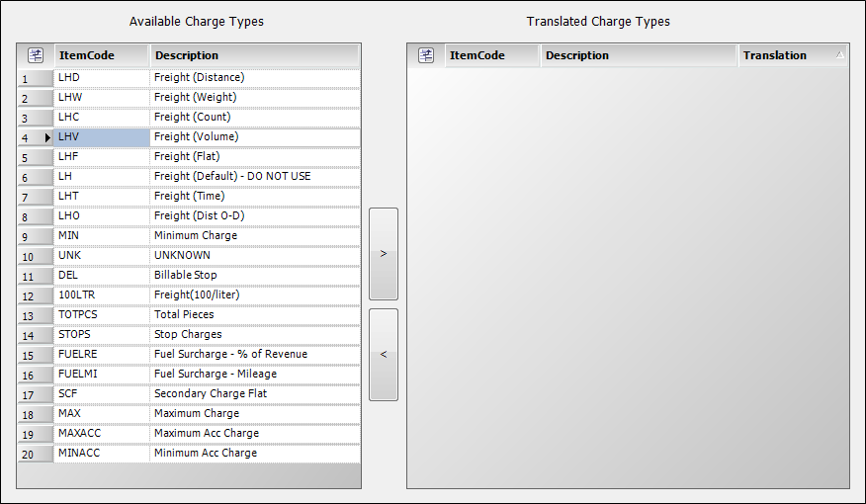Select the 100LTR Freight(100/liter) row

pos(199,294)
